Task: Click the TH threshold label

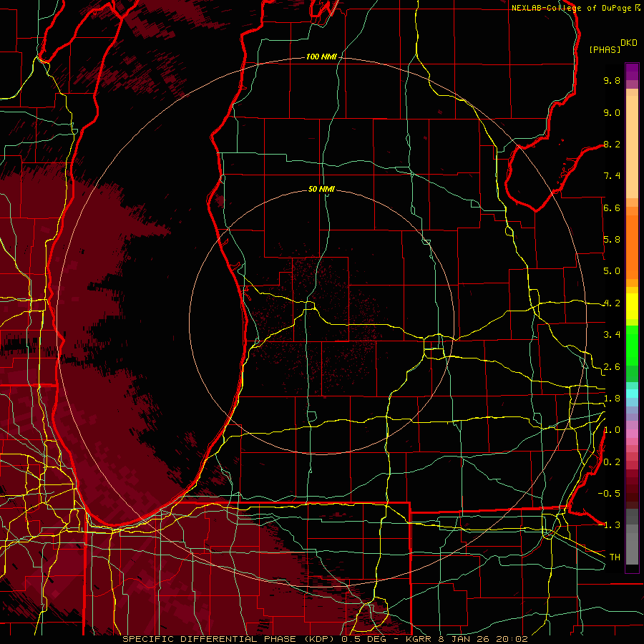Action: (615, 557)
